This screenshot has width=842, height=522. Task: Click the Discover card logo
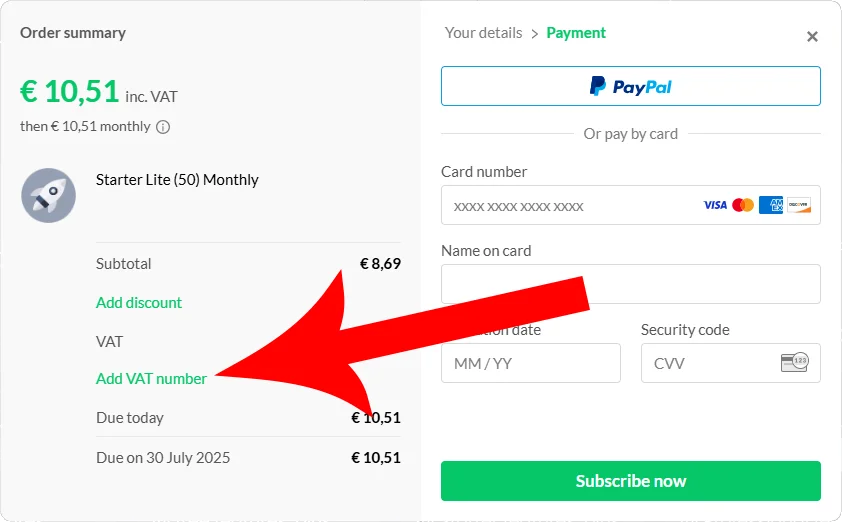799,205
